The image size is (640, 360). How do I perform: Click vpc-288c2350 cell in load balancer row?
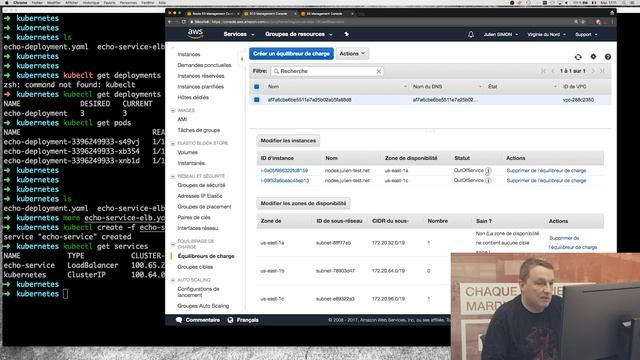point(578,100)
